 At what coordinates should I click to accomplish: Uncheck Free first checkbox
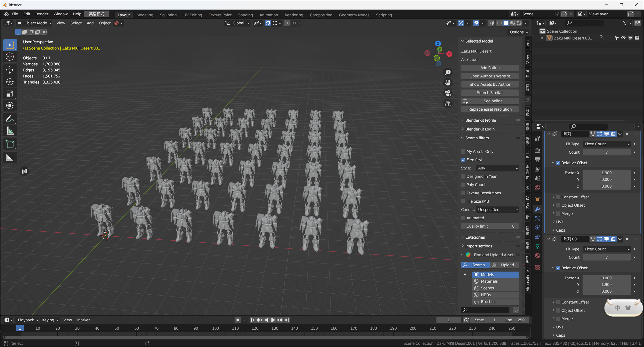(x=463, y=160)
